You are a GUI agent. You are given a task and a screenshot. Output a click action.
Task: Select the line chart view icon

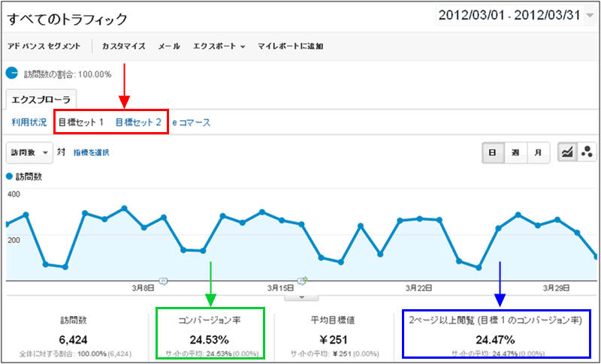coord(567,152)
